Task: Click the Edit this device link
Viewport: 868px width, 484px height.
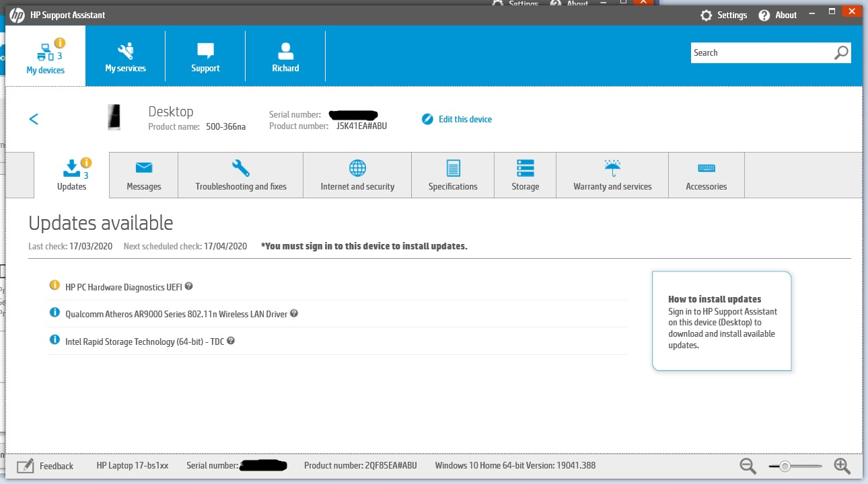Action: coord(465,119)
